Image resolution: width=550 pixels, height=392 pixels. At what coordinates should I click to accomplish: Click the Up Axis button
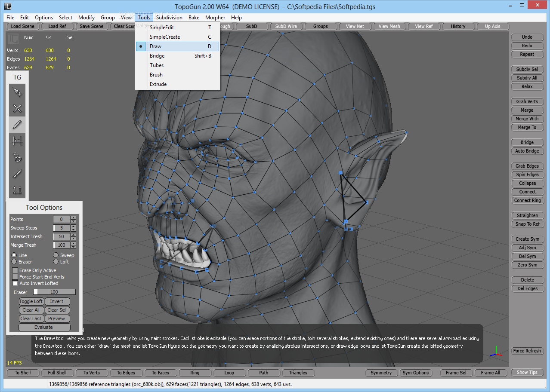click(493, 26)
